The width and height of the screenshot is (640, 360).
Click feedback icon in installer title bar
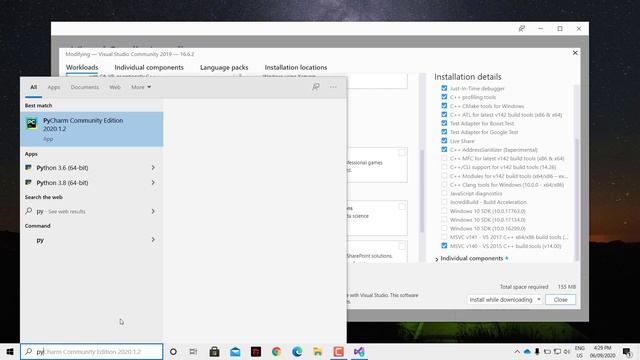coord(522,29)
